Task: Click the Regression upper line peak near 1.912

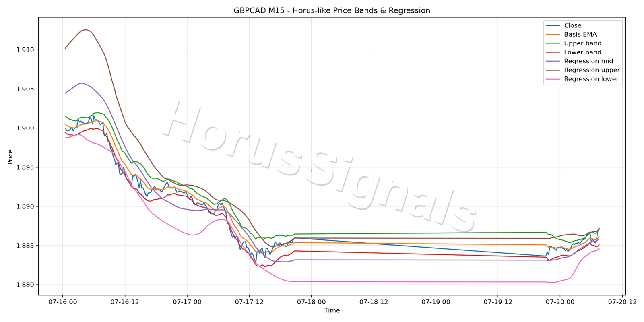Action: (85, 30)
